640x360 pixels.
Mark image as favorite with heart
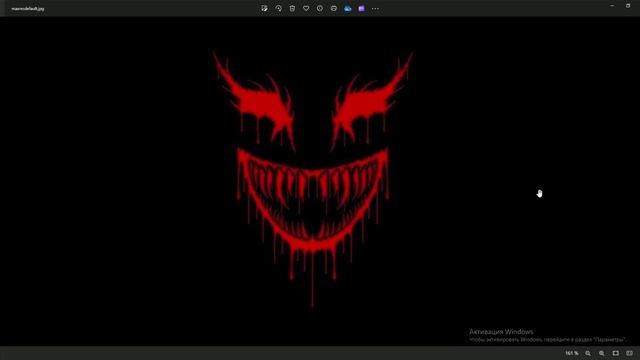306,8
